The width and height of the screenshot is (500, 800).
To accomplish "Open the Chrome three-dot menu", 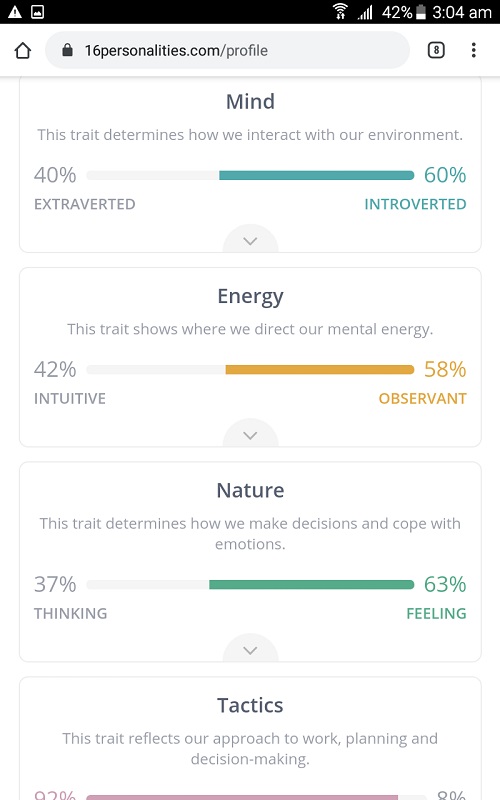I will coord(473,50).
